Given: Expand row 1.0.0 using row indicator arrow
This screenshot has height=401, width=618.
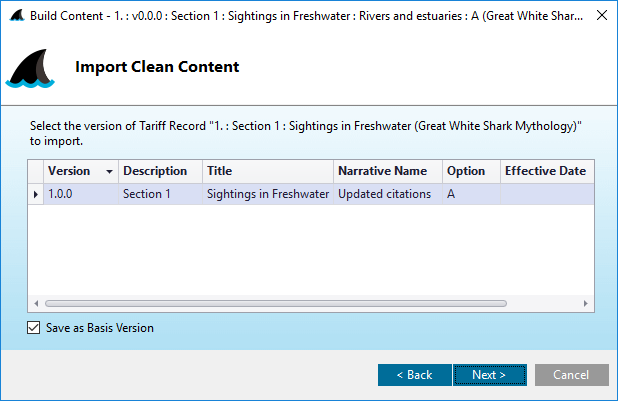Looking at the screenshot, I should tap(36, 194).
